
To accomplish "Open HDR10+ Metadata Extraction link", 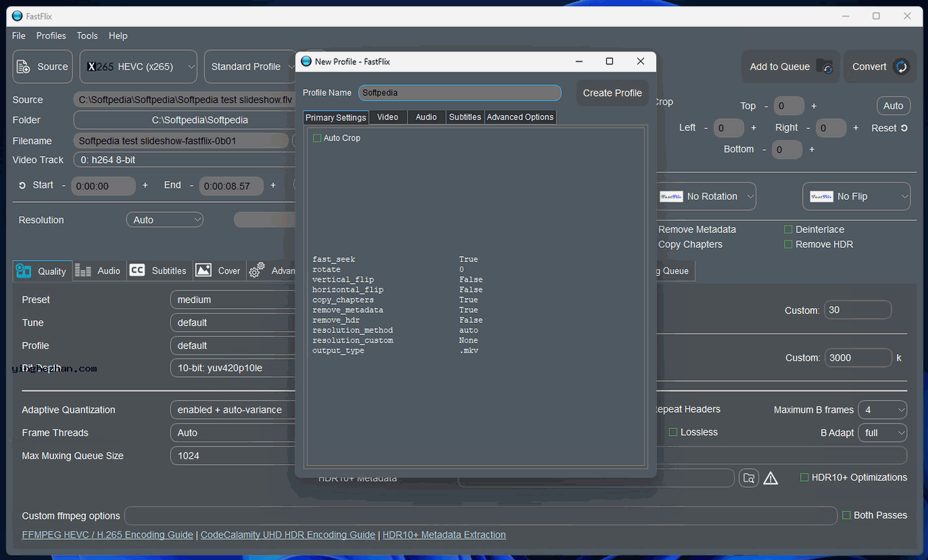I will pyautogui.click(x=444, y=535).
